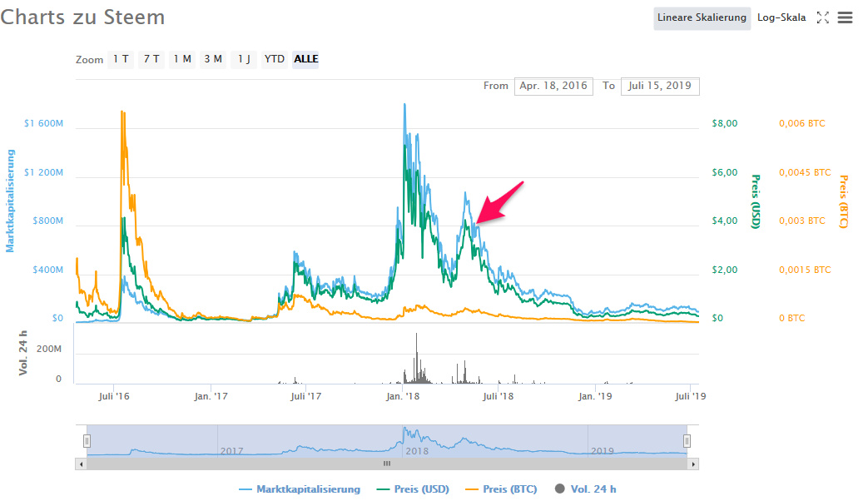868x501 pixels.
Task: Click the Juli '19 axis label
Action: click(x=690, y=396)
